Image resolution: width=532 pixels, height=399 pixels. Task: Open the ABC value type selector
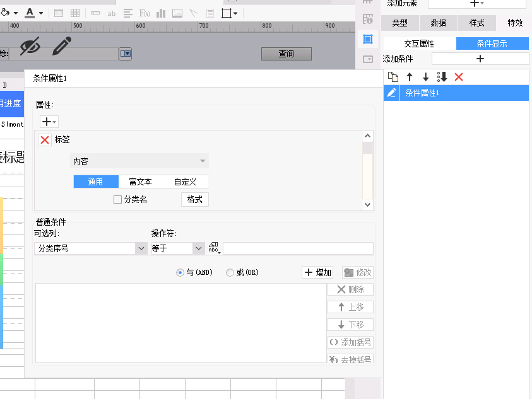[214, 248]
